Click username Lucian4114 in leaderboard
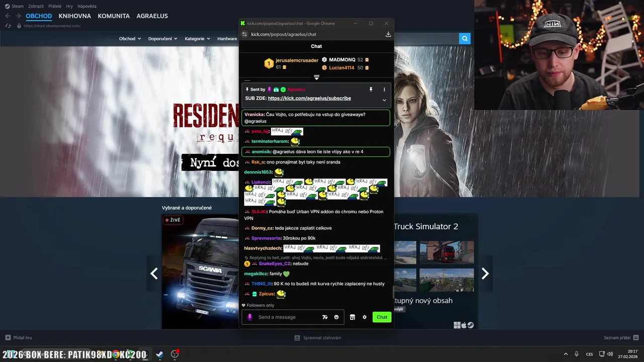 pyautogui.click(x=342, y=68)
